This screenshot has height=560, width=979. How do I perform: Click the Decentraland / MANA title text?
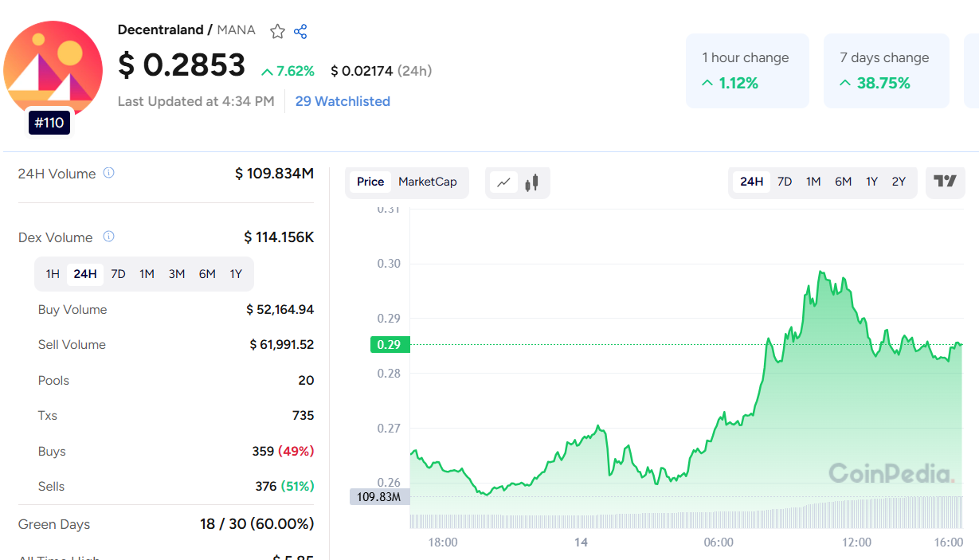(186, 30)
